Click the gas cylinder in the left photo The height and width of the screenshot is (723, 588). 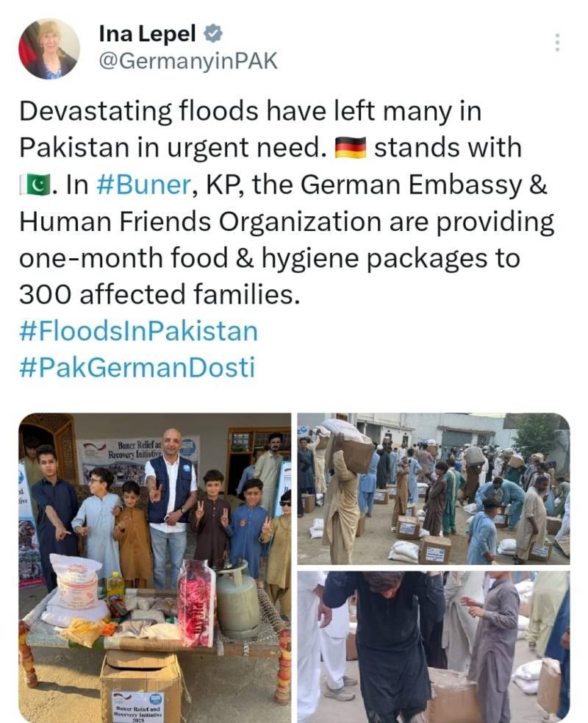click(238, 601)
